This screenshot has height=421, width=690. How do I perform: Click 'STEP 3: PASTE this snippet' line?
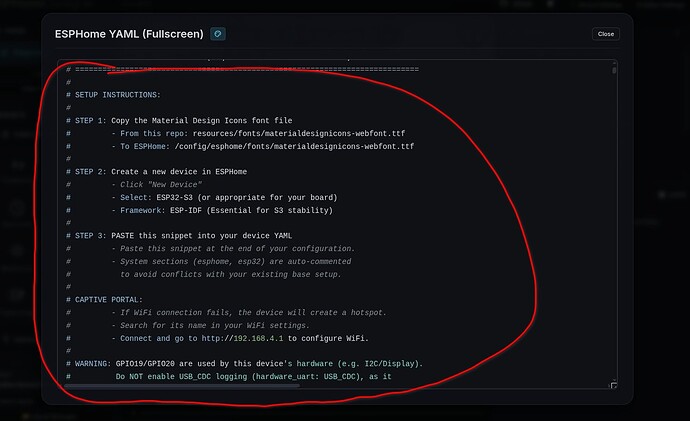tap(179, 236)
